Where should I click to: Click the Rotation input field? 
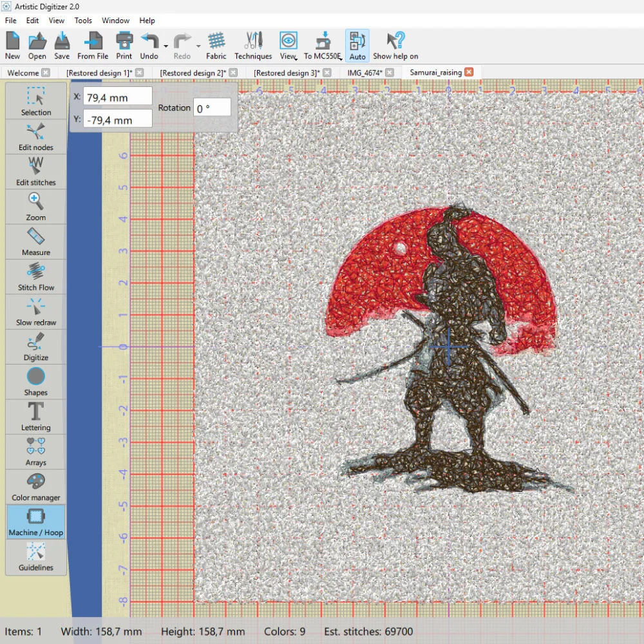click(212, 108)
